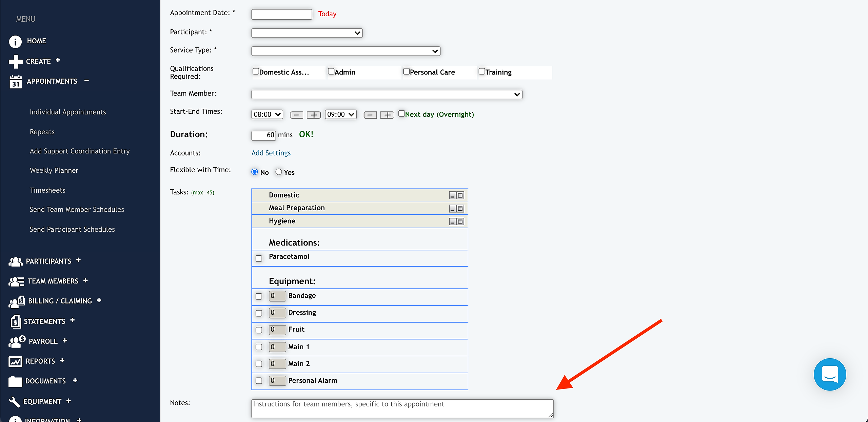Maximize the Hygiene task group
Screen dimensions: 868x422
tap(460, 221)
